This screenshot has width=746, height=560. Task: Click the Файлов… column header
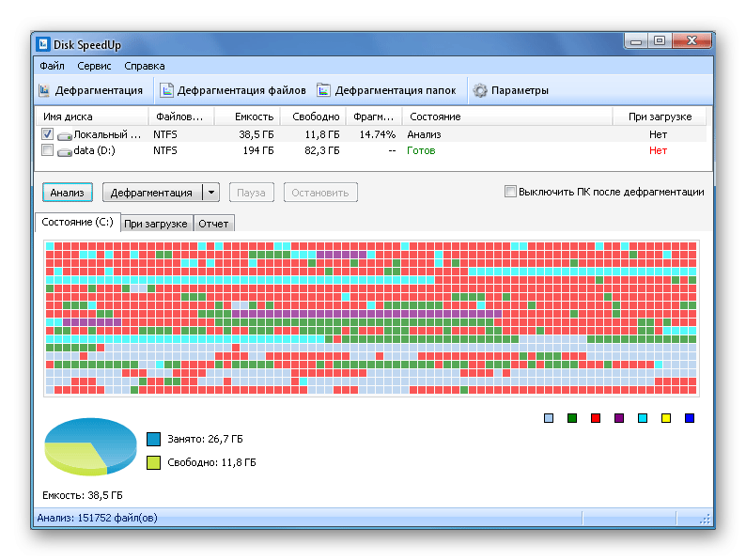coord(181,117)
